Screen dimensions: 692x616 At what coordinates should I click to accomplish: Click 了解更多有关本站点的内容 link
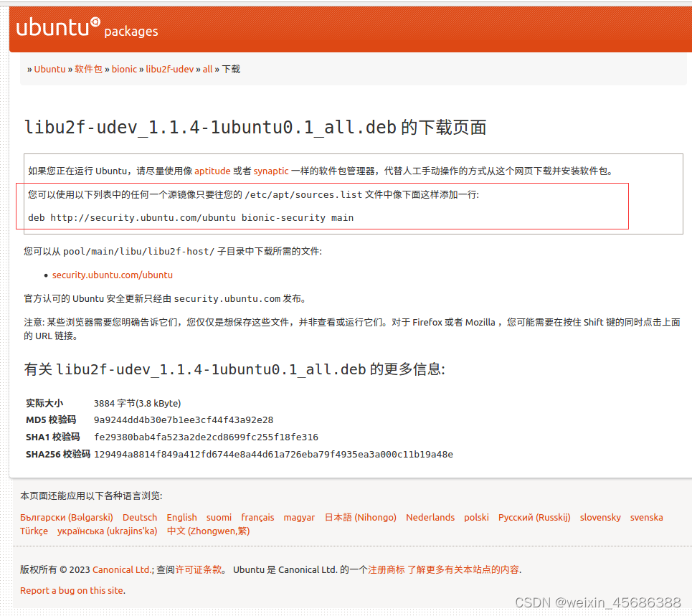463,570
